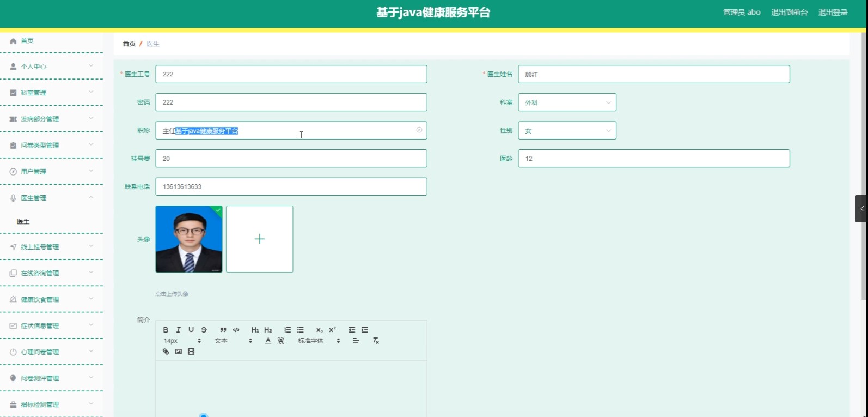Click inside the 简介 rich text area
868x417 pixels.
pos(291,389)
